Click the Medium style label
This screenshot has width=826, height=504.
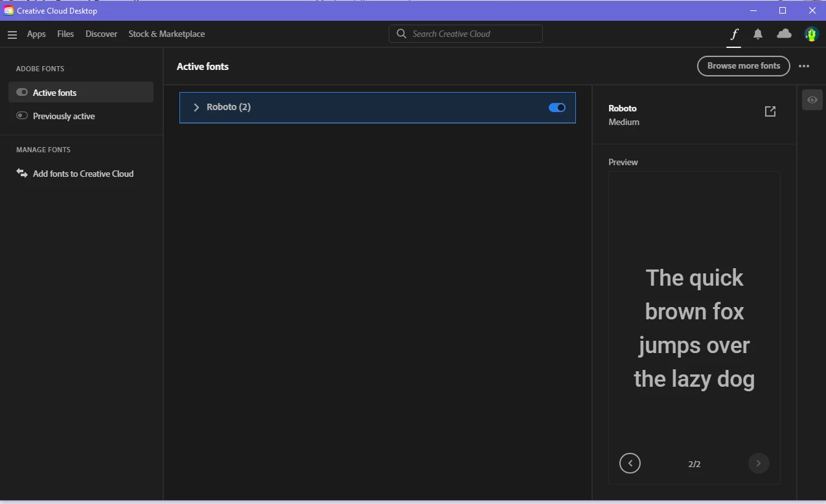point(624,122)
